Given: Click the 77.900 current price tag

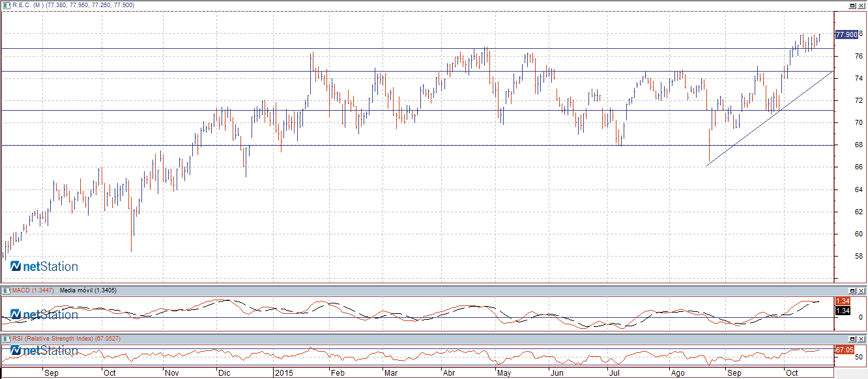Looking at the screenshot, I should (x=846, y=35).
